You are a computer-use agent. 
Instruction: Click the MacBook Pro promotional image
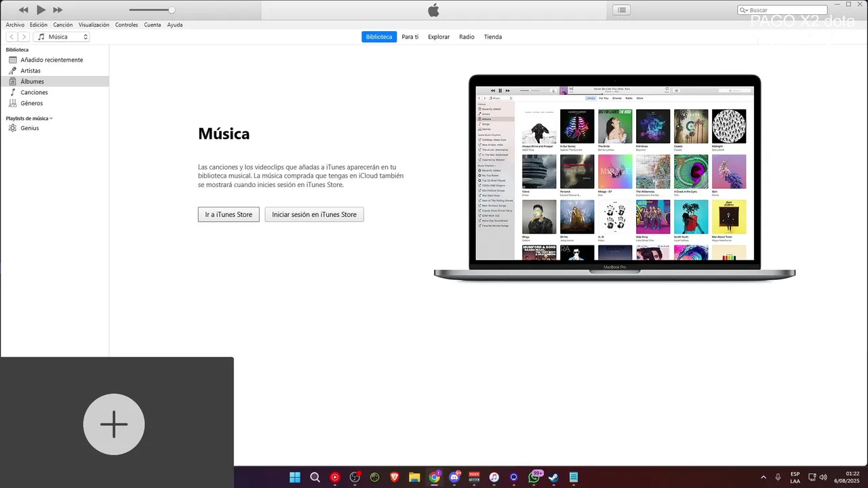click(614, 178)
